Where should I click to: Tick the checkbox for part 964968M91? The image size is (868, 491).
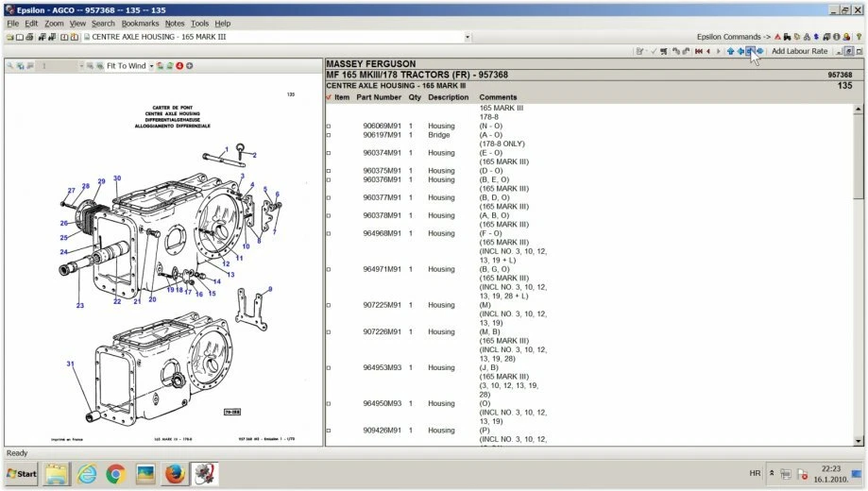tap(329, 233)
